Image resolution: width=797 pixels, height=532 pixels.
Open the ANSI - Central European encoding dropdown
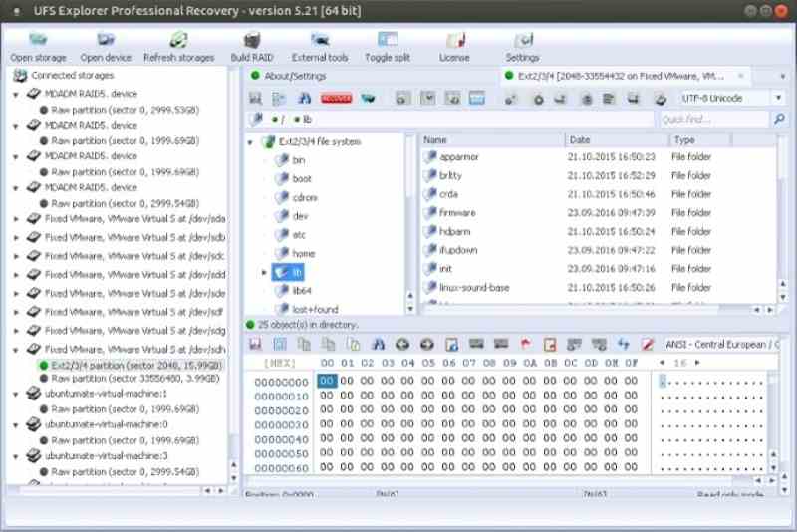pyautogui.click(x=722, y=344)
